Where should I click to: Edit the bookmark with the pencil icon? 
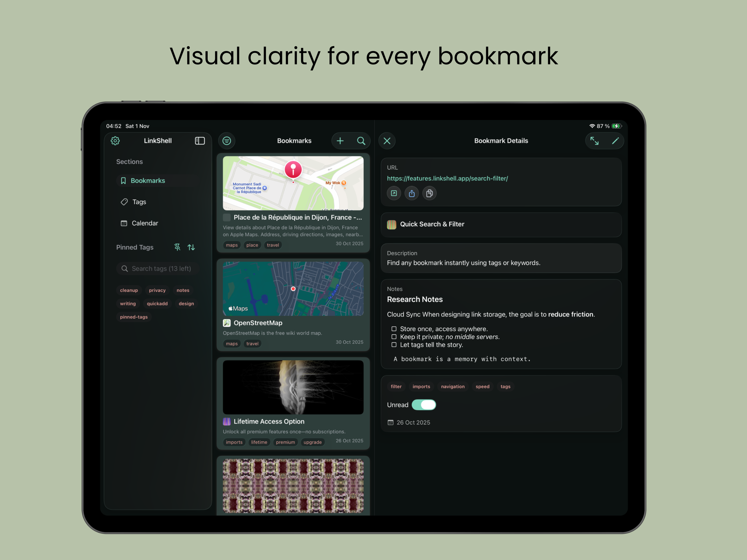point(616,141)
